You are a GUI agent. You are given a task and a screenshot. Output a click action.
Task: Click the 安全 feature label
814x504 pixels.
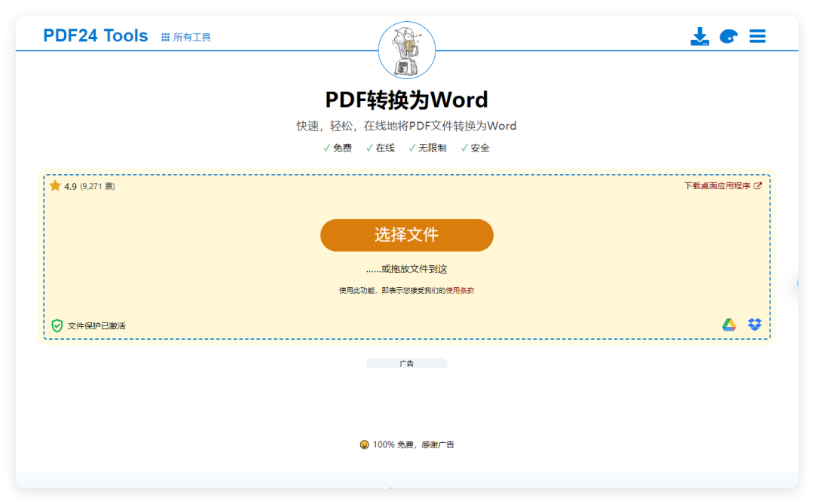coord(479,148)
